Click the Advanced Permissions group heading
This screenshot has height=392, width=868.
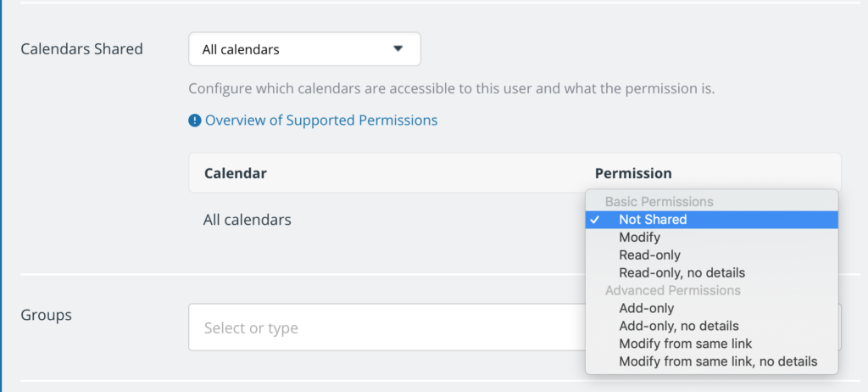tap(672, 290)
